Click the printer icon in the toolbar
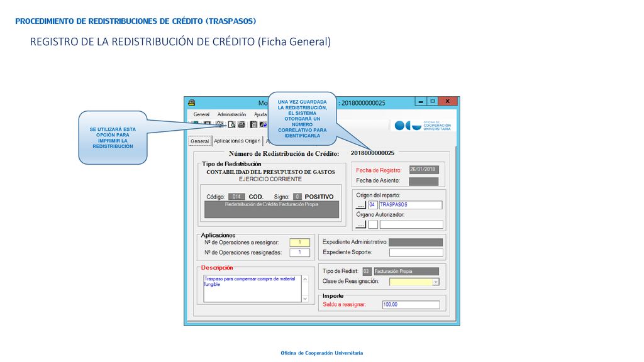Viewport: 644px width, 362px height. coord(241,124)
